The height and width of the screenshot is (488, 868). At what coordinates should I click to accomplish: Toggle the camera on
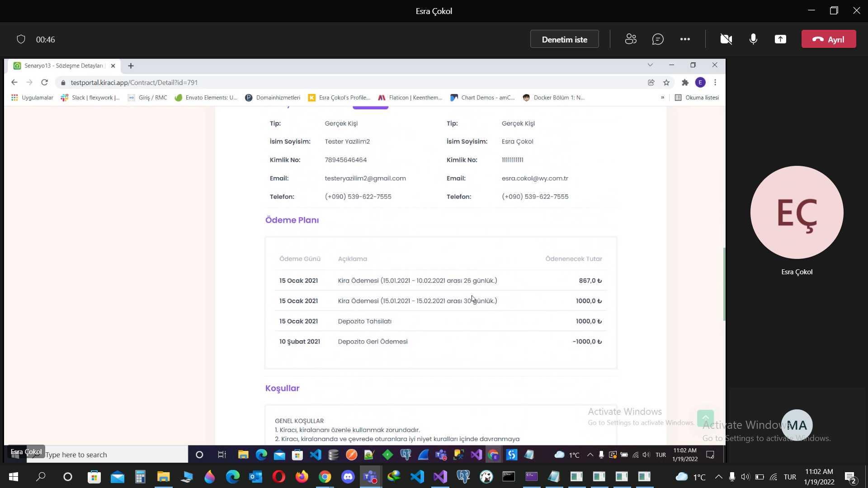click(x=726, y=39)
